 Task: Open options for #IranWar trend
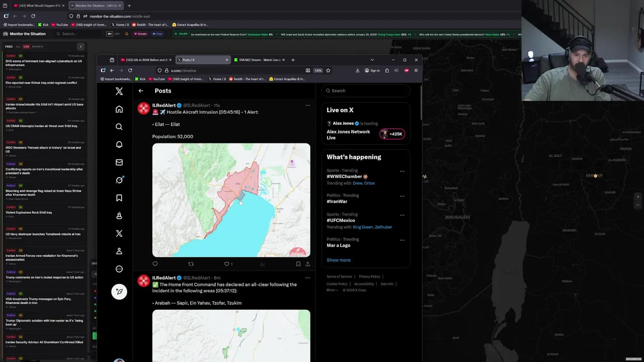(402, 196)
